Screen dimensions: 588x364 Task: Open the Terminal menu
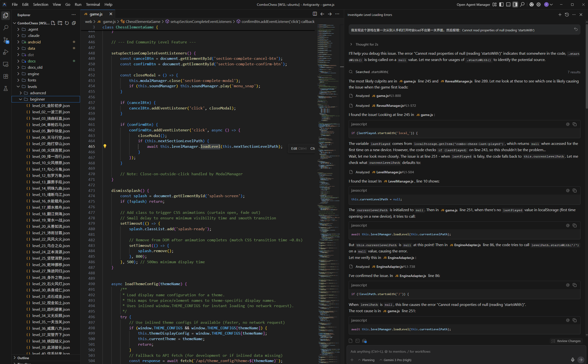93,4
